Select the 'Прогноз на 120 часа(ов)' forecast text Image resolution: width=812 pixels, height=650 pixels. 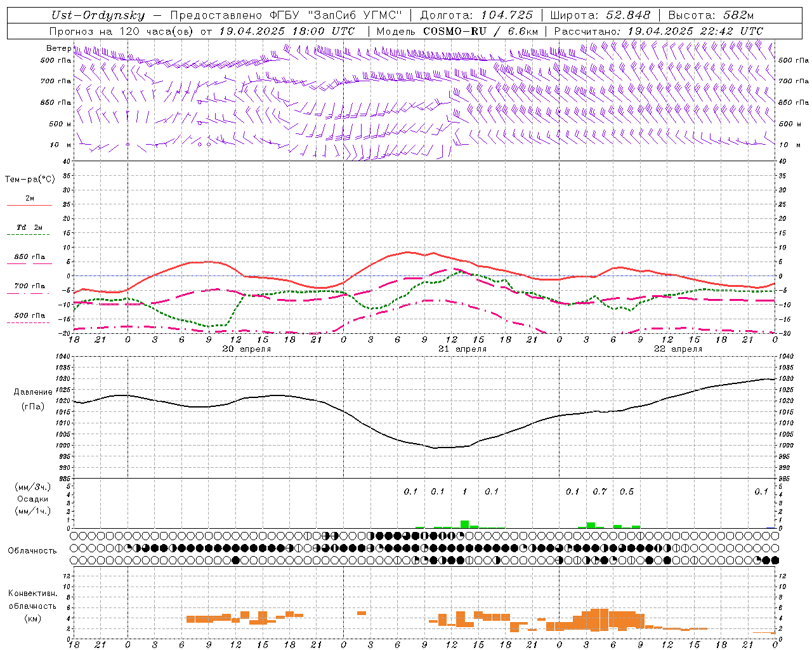coord(122,31)
